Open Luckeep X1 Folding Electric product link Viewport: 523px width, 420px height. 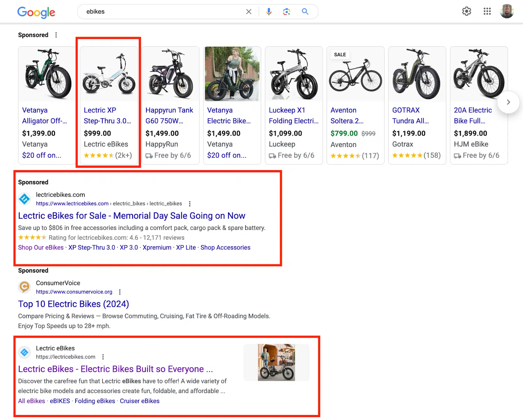point(294,116)
